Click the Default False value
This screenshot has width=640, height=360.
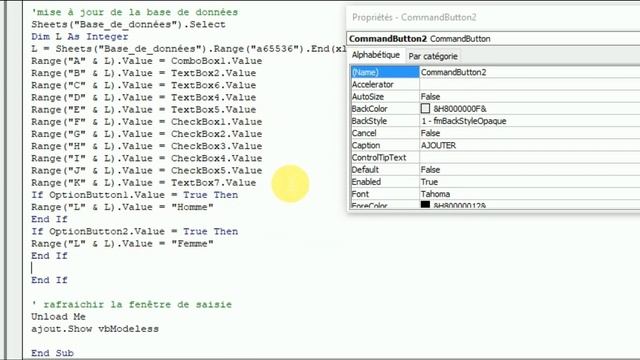(530, 170)
